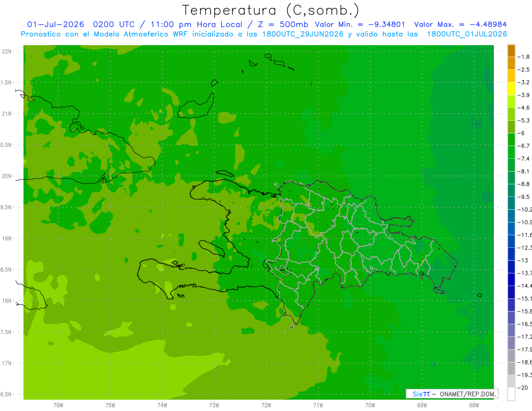The width and height of the screenshot is (532, 411).
Task: Click the "20N" latitude label
Action: tap(7, 176)
